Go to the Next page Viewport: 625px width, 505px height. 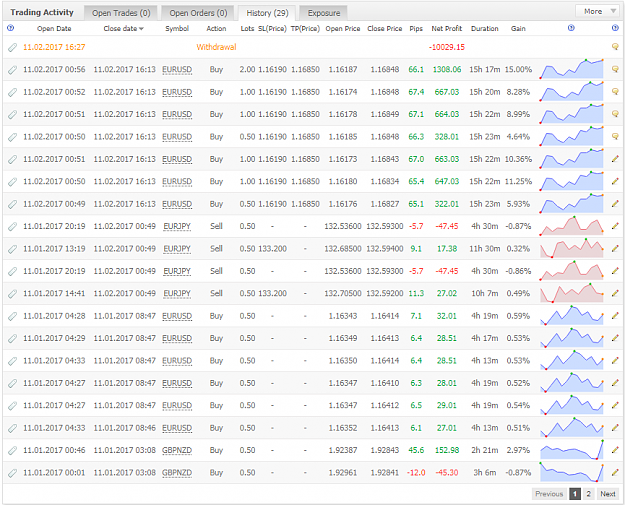(607, 494)
